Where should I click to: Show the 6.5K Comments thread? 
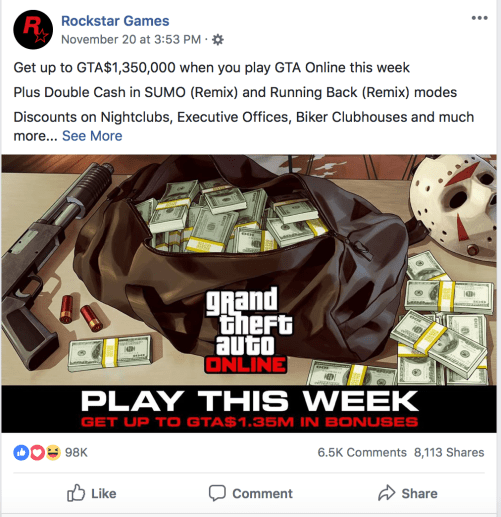[362, 453]
